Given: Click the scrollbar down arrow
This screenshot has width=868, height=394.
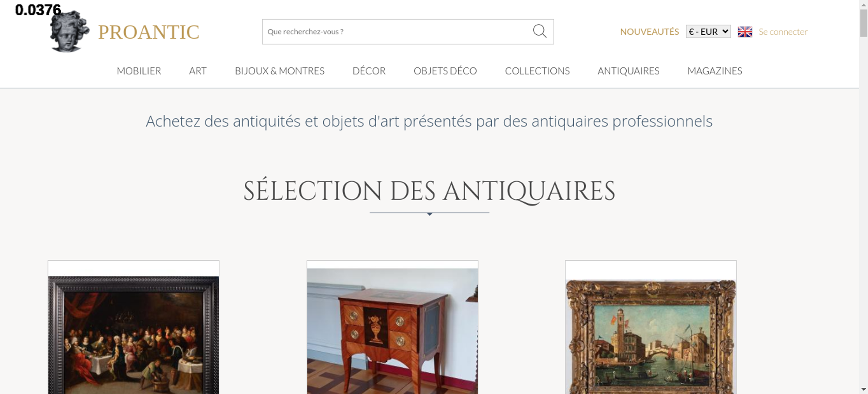Looking at the screenshot, I should tap(864, 389).
